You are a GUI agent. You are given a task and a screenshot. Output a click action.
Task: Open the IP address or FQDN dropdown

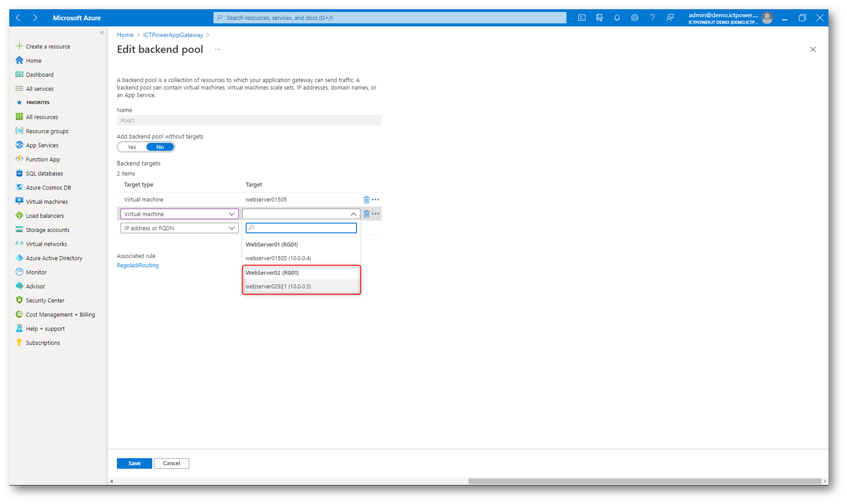click(x=179, y=228)
